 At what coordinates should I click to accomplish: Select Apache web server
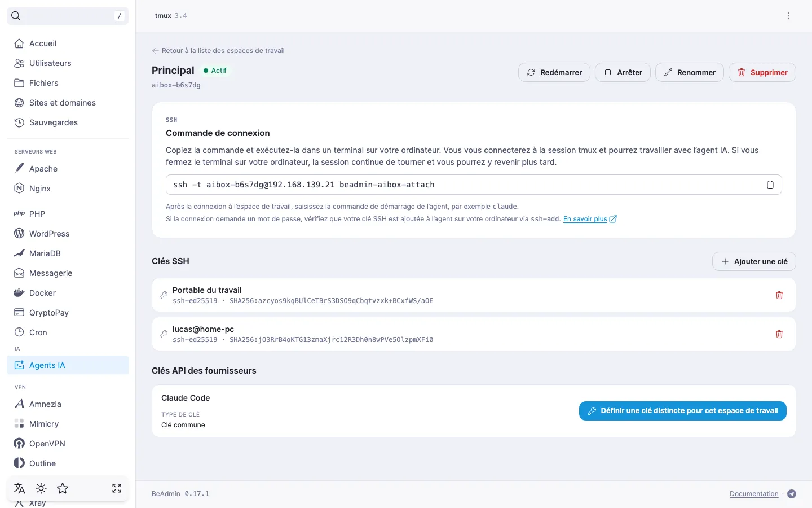coord(68,169)
